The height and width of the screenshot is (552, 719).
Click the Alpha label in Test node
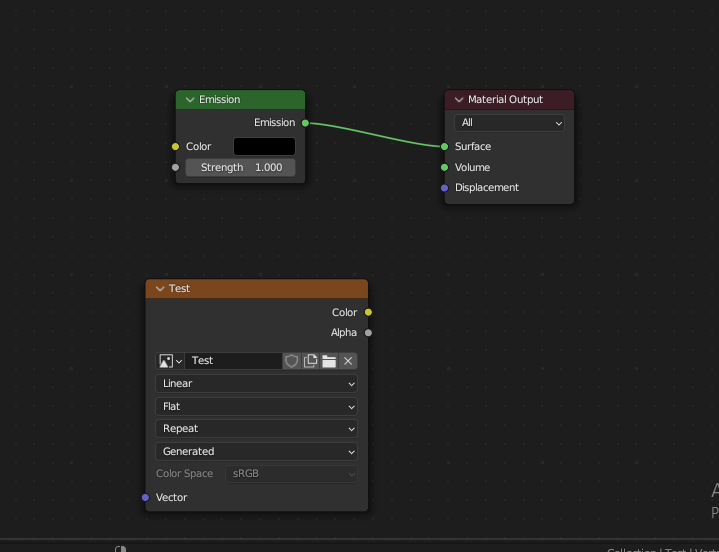tap(344, 333)
